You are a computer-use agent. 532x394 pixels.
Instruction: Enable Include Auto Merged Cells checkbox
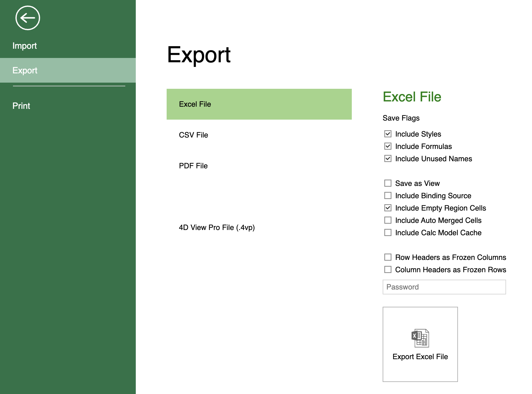388,220
